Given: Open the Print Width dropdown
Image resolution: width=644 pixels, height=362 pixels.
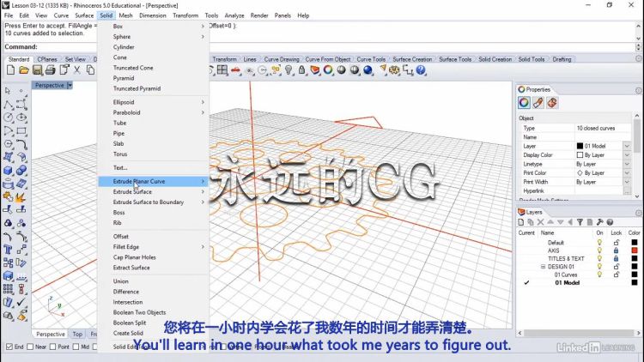Looking at the screenshot, I should pyautogui.click(x=627, y=182).
